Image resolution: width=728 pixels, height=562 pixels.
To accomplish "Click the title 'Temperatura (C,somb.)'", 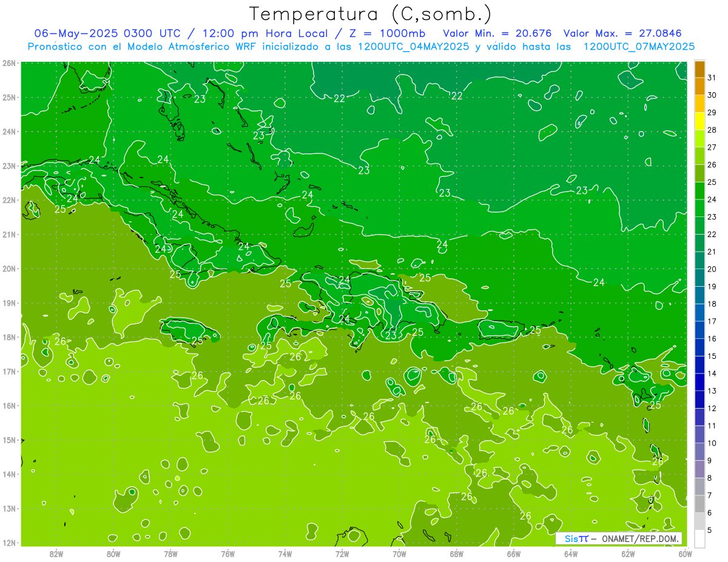I will pyautogui.click(x=370, y=14).
